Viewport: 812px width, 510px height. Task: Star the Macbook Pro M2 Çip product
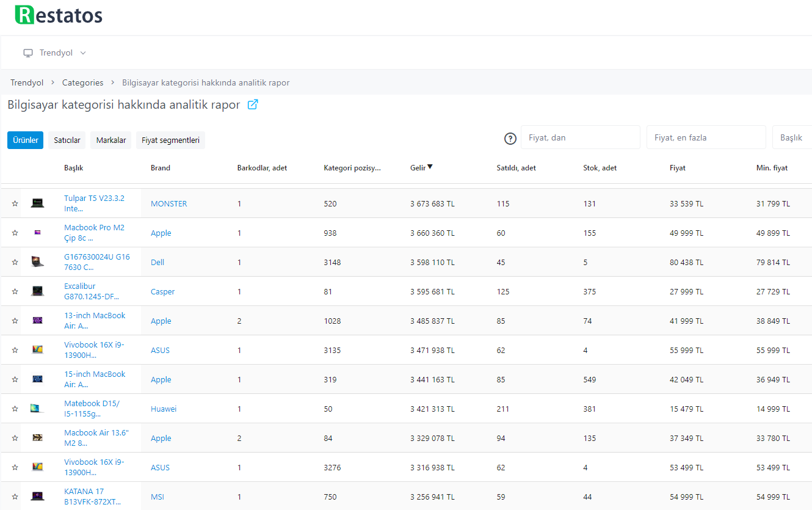tap(15, 233)
